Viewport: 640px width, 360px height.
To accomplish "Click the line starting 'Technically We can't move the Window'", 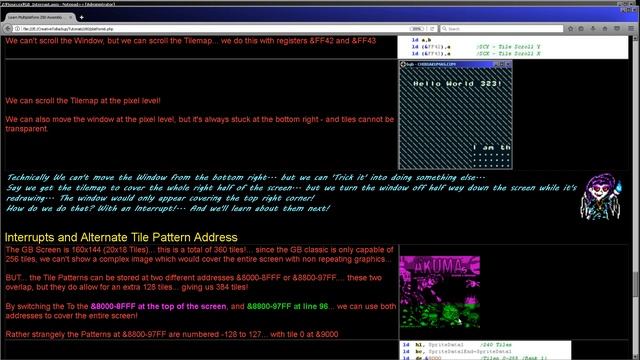I will pos(246,178).
